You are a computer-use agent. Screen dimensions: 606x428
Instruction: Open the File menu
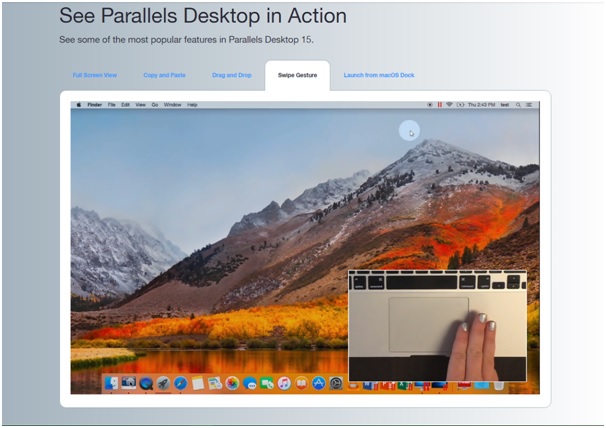point(112,105)
